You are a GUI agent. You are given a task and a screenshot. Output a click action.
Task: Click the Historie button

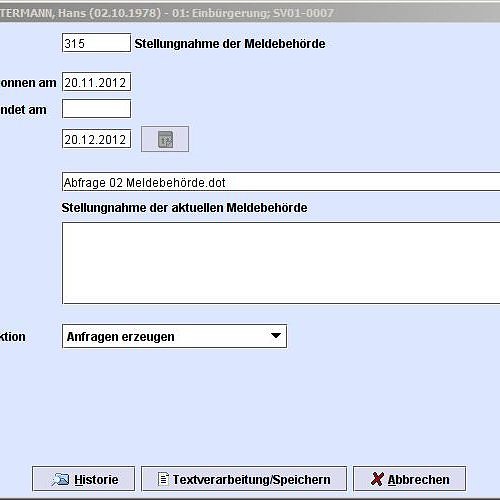point(83,479)
